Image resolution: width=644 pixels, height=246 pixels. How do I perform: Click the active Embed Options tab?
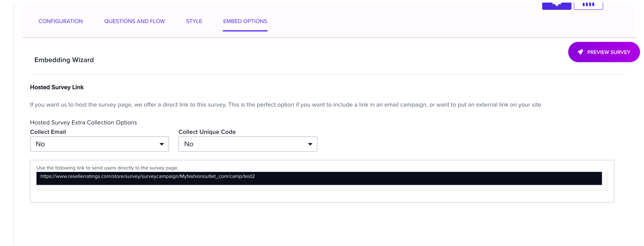click(x=245, y=21)
